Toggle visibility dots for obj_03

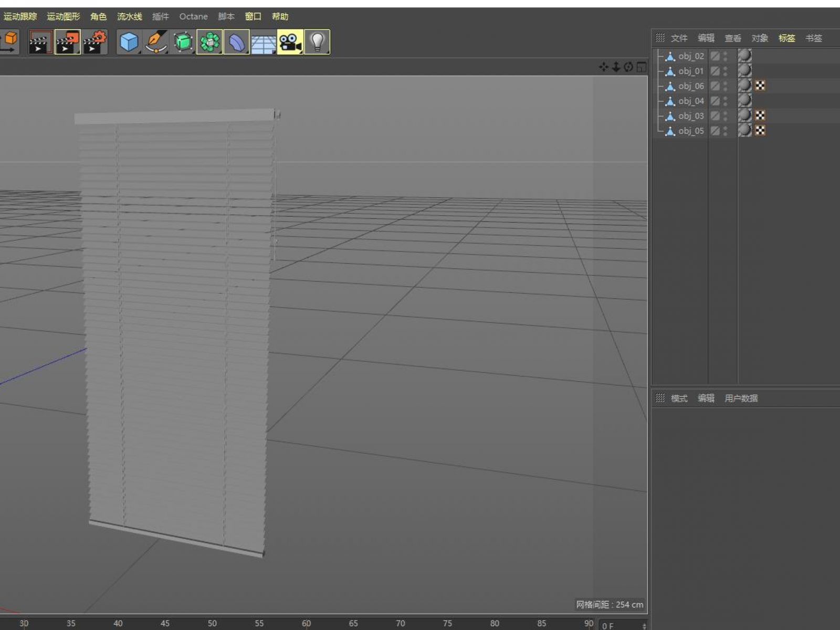(726, 115)
